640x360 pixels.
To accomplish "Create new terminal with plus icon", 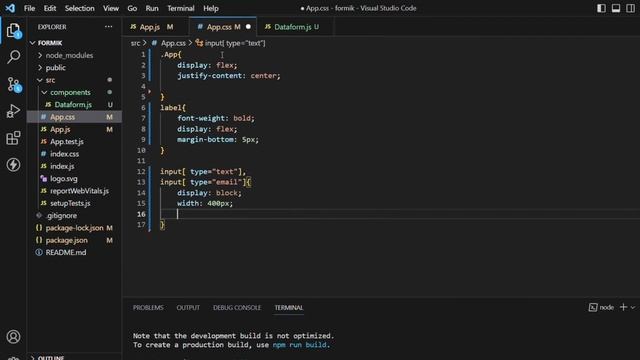I will [623, 307].
